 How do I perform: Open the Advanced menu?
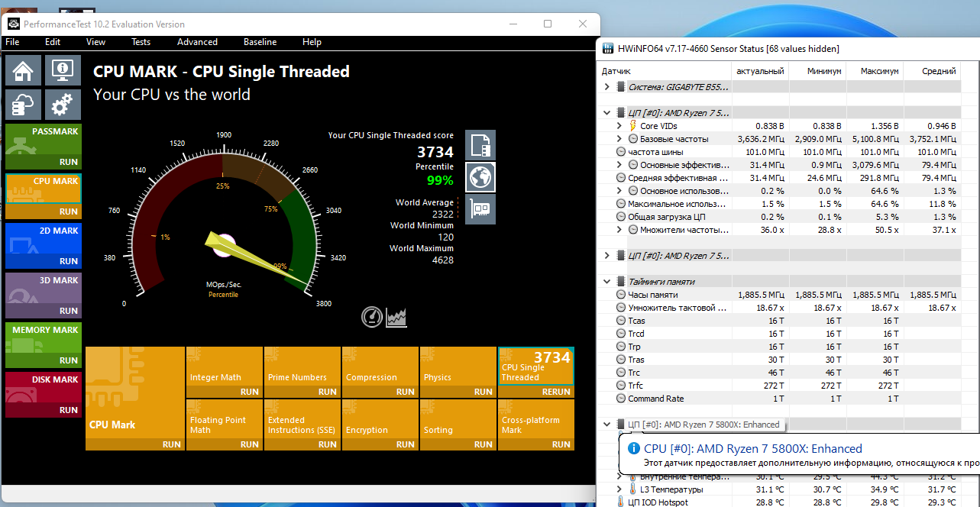coord(198,42)
